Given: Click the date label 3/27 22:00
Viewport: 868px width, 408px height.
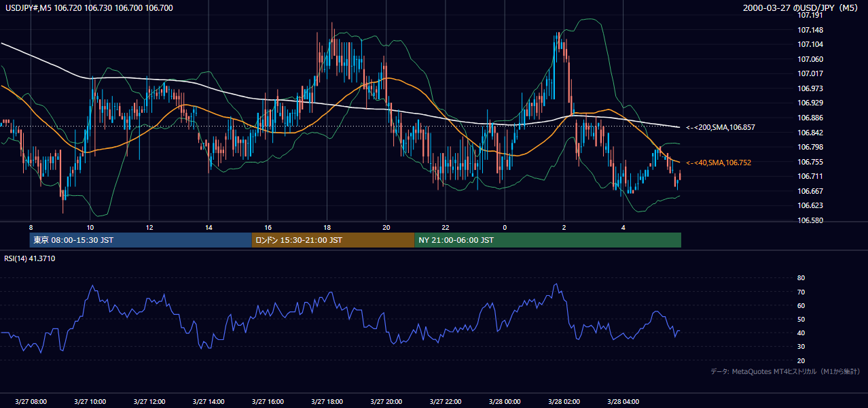Looking at the screenshot, I should click(446, 401).
